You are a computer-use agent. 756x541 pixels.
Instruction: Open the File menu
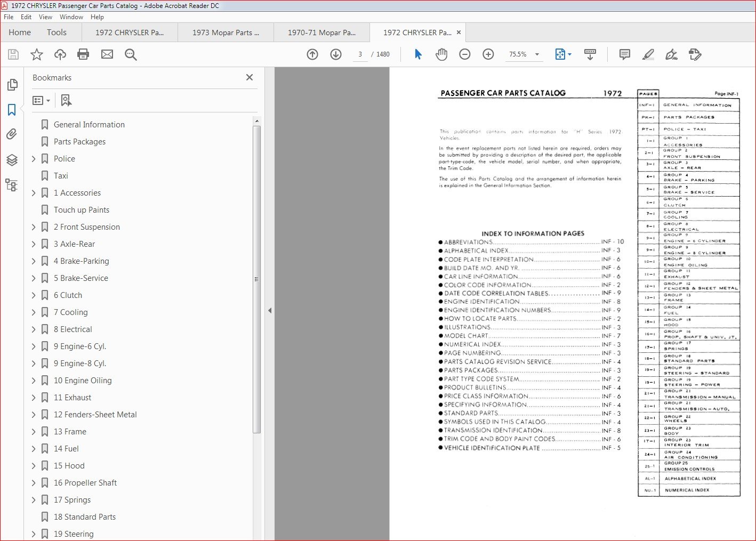[x=9, y=17]
